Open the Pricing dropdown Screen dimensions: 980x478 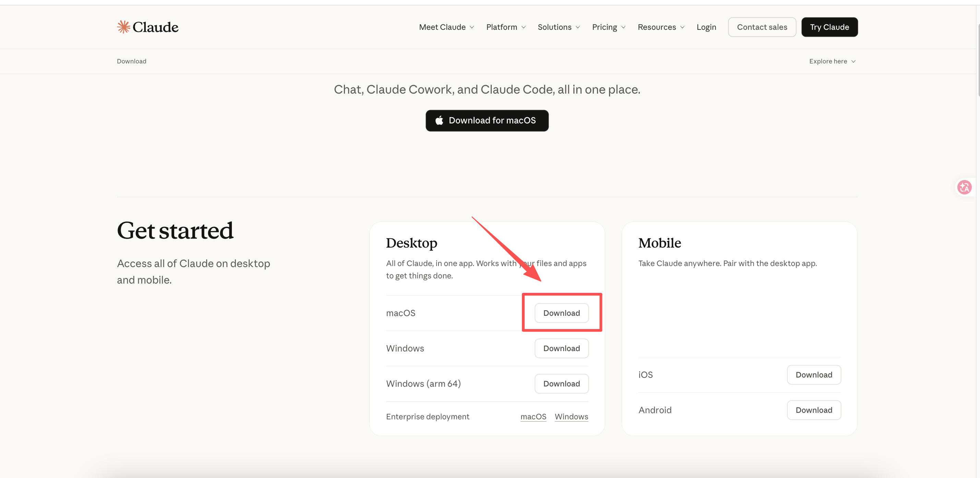point(608,27)
